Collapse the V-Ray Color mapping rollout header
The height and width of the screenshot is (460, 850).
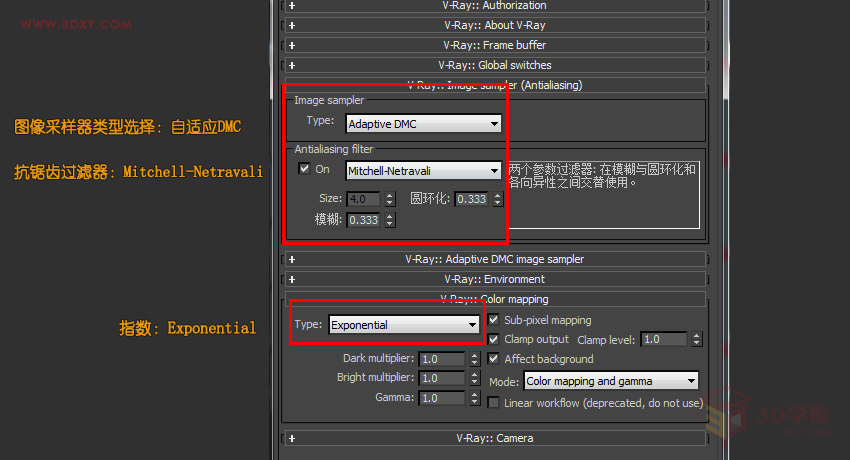point(494,299)
